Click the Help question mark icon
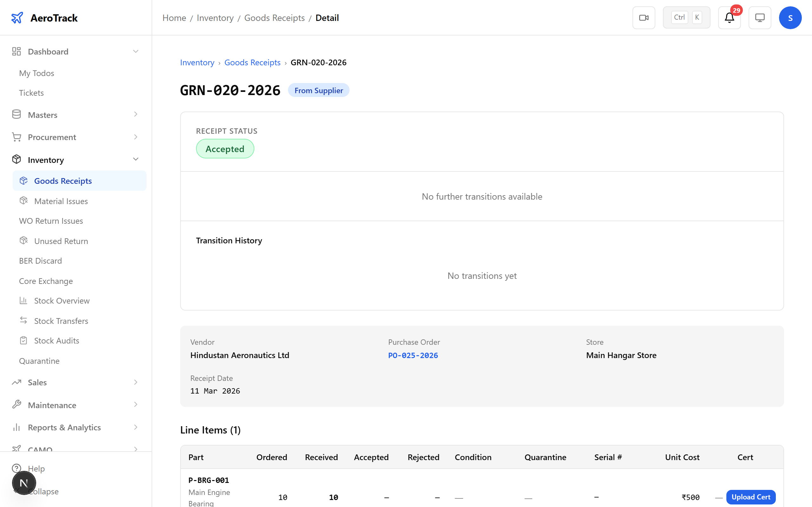812x507 pixels. click(x=16, y=468)
